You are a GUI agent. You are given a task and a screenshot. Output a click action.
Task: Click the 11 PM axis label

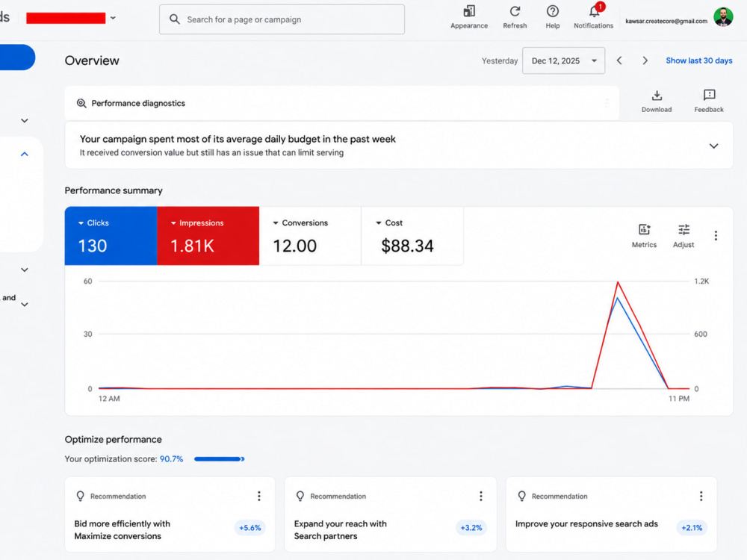pyautogui.click(x=679, y=399)
